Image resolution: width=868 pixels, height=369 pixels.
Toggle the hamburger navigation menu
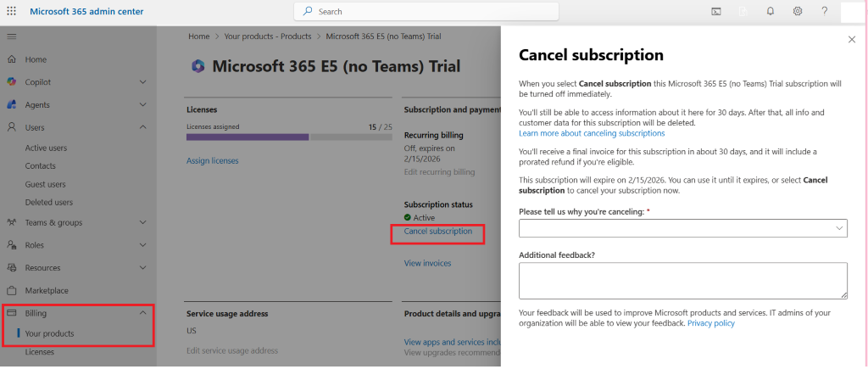tap(11, 36)
